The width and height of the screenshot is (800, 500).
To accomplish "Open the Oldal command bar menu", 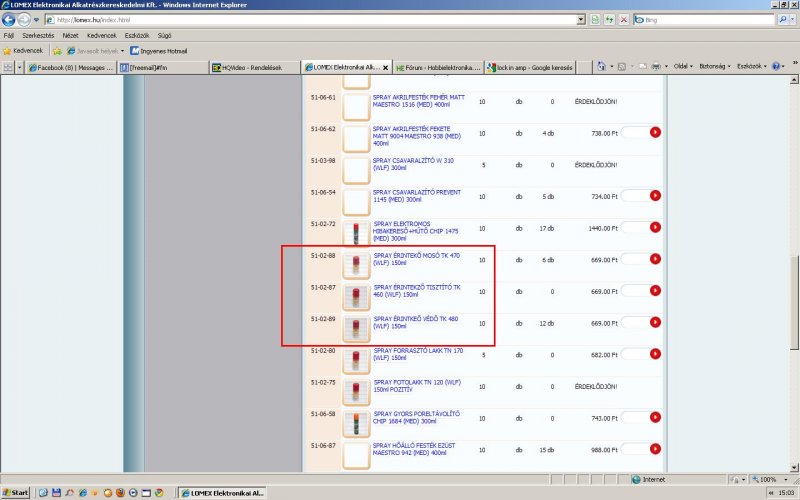I will coord(683,66).
